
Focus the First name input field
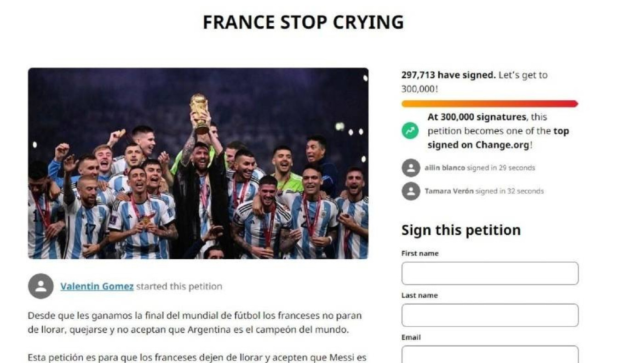tap(490, 273)
